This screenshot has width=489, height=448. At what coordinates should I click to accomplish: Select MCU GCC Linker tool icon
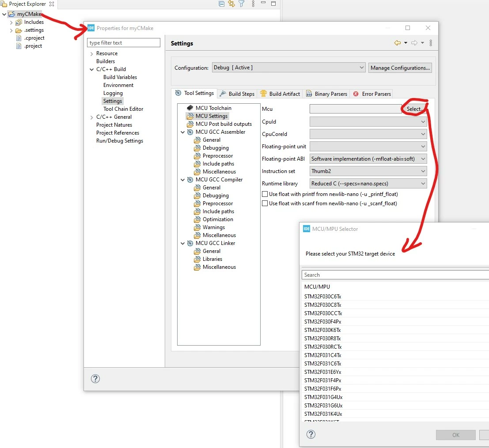click(x=190, y=243)
